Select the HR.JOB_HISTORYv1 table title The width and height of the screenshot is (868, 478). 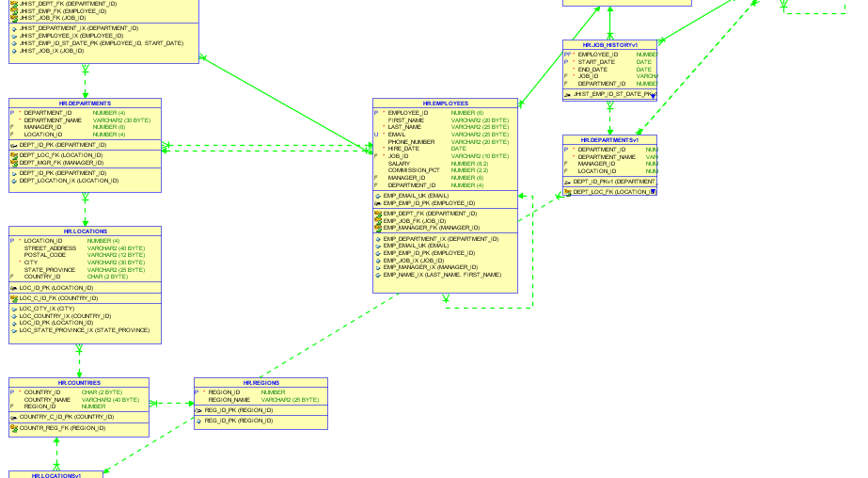pyautogui.click(x=610, y=45)
